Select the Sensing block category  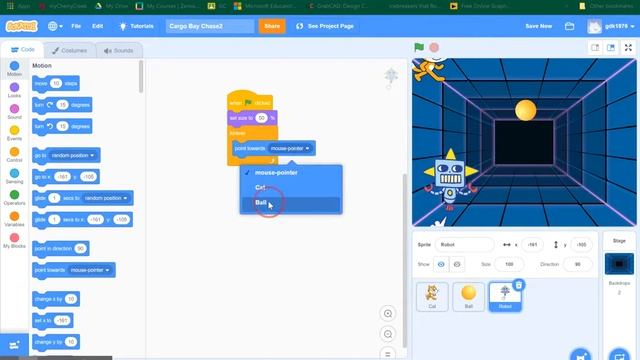(x=14, y=176)
